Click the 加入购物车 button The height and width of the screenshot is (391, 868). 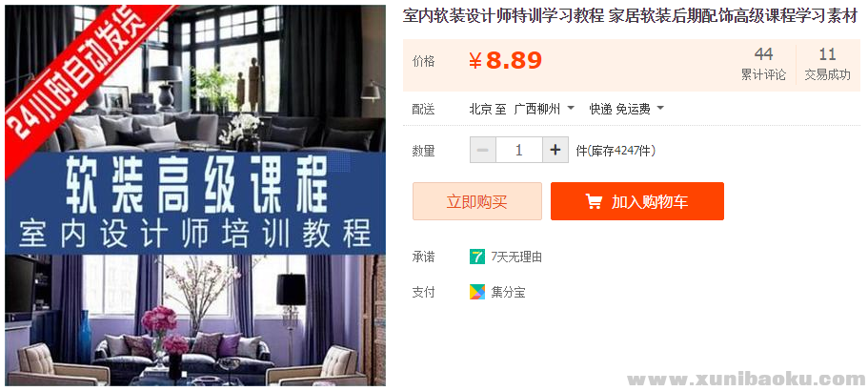pos(637,201)
